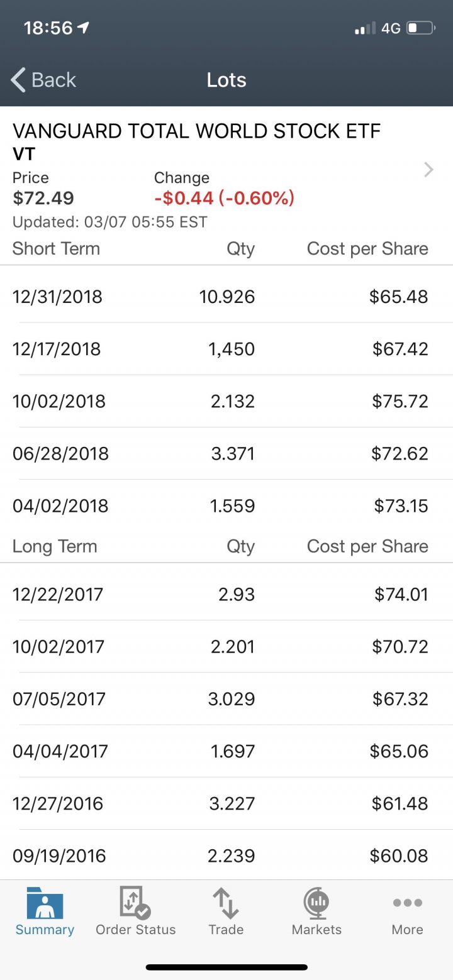
Task: Select the 12/31/2018 lot row
Action: click(226, 296)
